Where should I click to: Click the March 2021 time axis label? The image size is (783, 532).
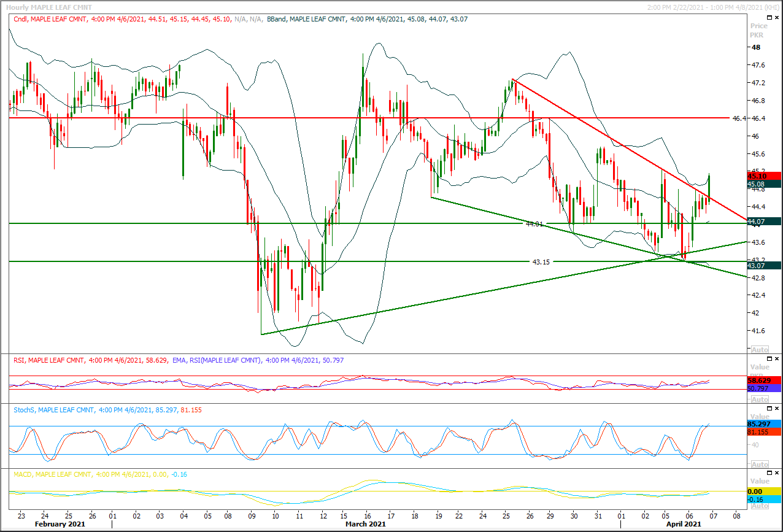point(365,524)
